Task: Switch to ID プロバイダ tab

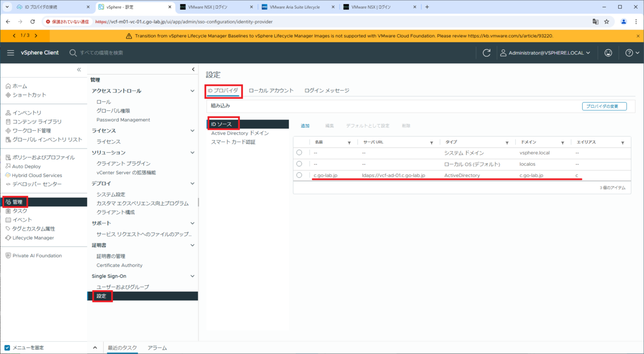Action: pos(223,91)
